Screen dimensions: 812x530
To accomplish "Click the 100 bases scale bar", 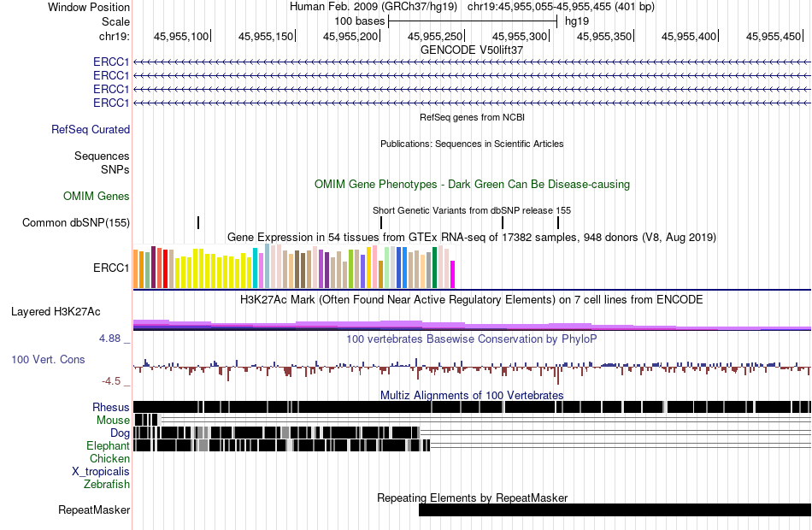I will (473, 21).
